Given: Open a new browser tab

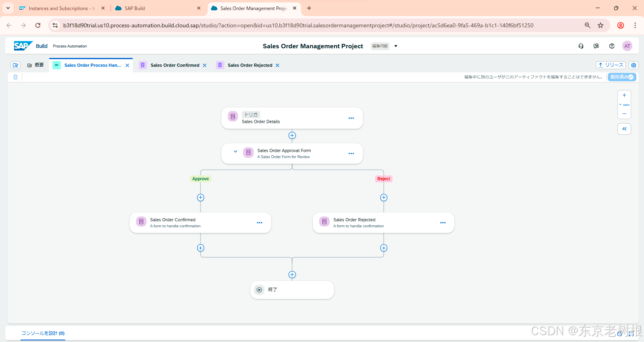Looking at the screenshot, I should click(309, 8).
